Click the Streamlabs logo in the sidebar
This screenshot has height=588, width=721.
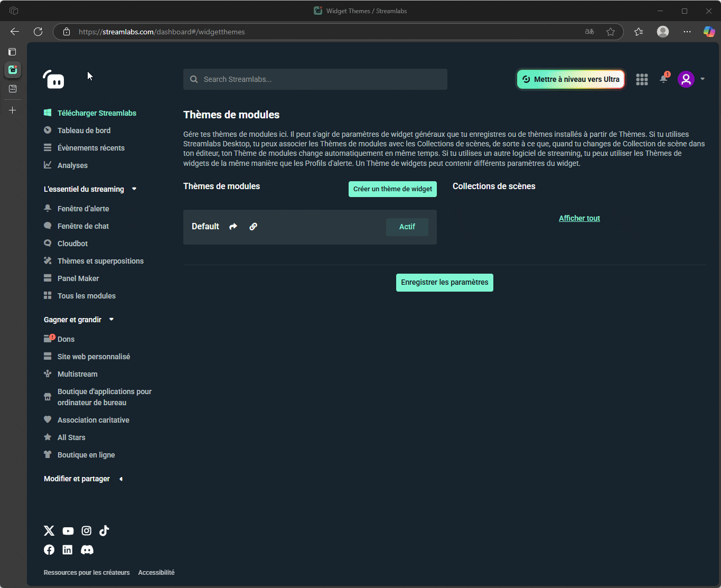pos(53,79)
